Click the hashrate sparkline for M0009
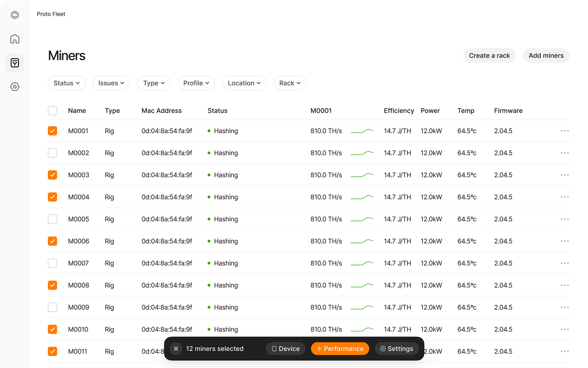 [x=362, y=307]
